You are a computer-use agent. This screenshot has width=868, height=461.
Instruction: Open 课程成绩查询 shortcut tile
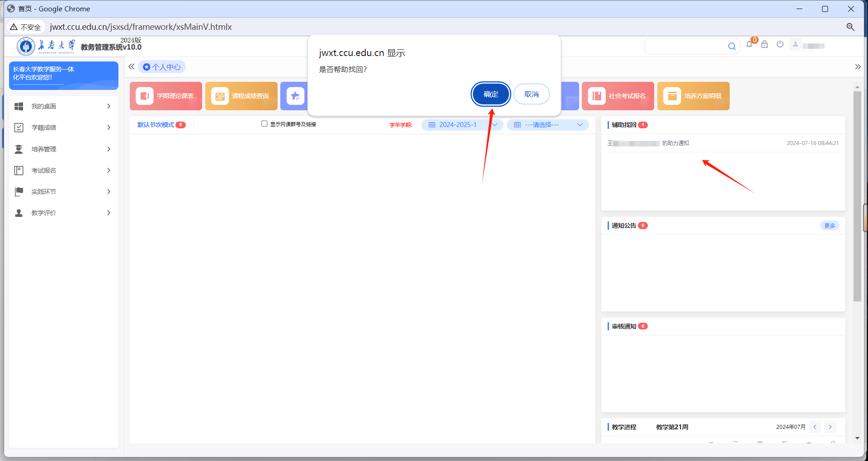241,96
